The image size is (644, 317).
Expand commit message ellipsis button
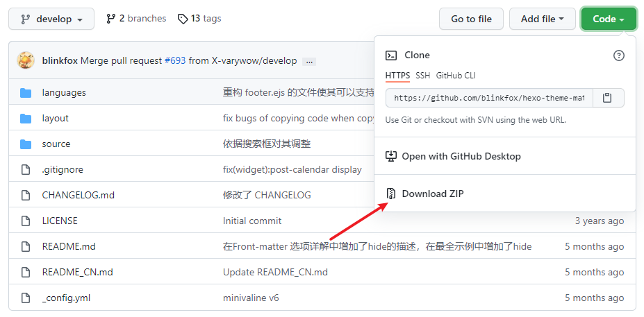point(309,62)
